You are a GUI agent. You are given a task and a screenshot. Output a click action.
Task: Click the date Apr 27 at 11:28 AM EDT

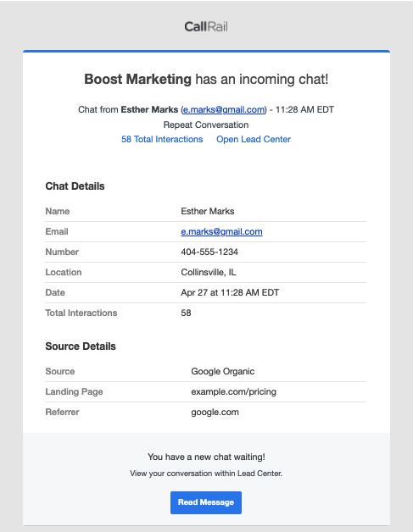click(230, 293)
